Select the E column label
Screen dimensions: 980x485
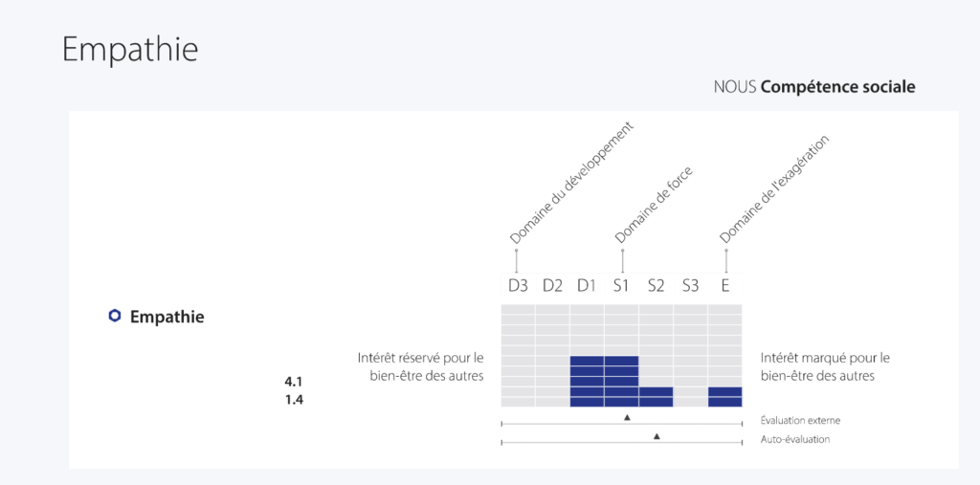click(x=725, y=285)
